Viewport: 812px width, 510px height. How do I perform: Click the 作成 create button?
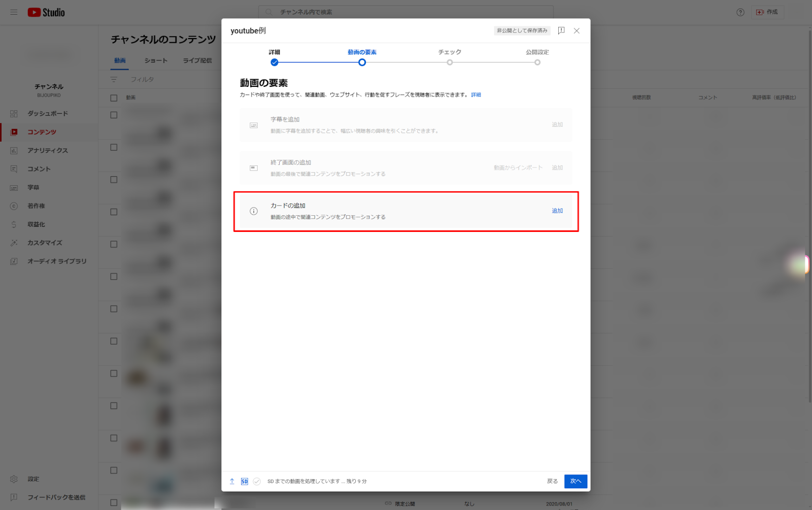click(767, 12)
